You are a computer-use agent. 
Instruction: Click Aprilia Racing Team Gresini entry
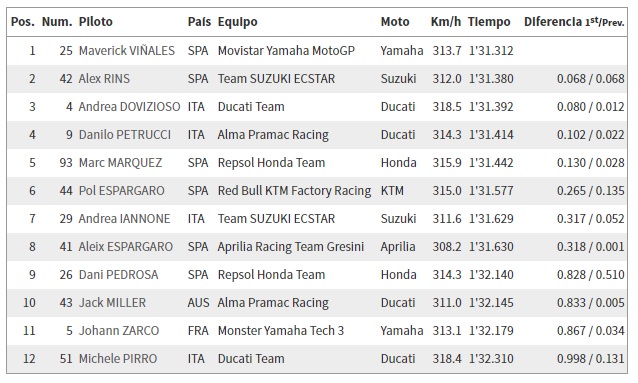[x=291, y=247]
